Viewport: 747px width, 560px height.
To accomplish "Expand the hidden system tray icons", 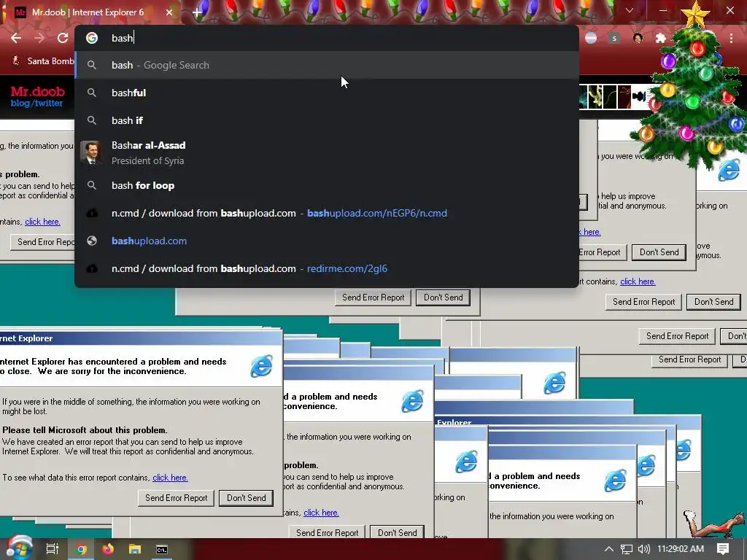I will click(608, 549).
